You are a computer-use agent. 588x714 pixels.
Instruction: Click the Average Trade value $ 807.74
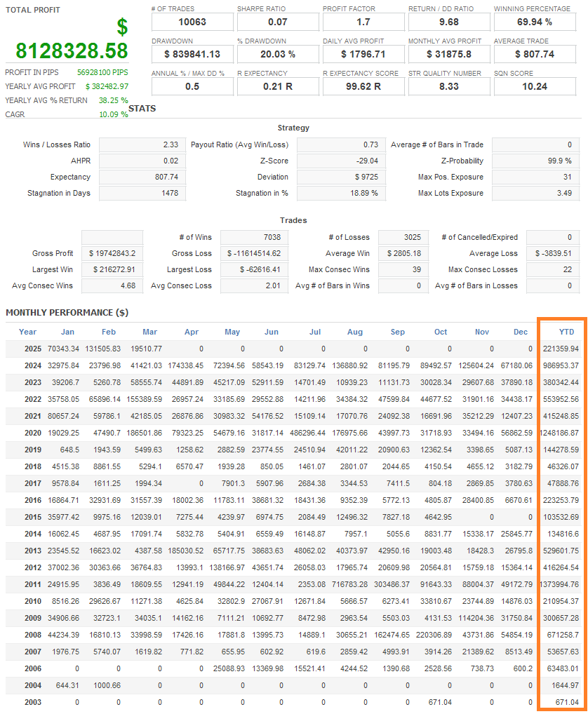pyautogui.click(x=535, y=54)
